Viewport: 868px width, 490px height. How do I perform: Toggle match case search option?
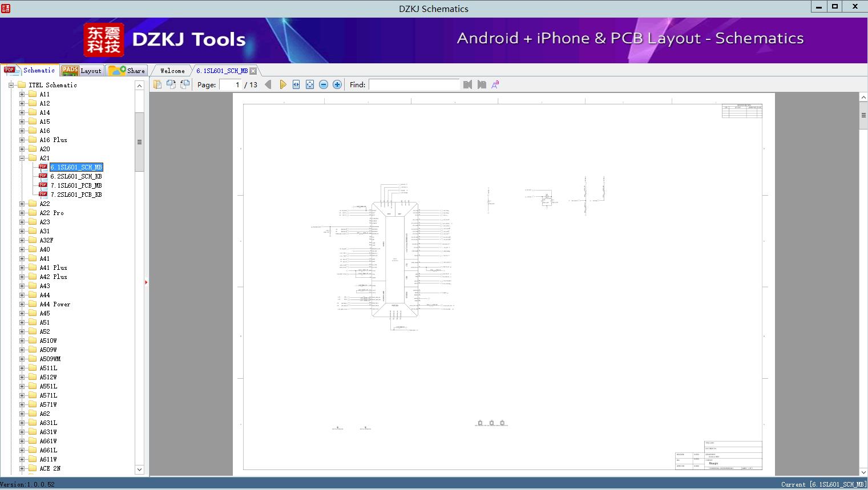pyautogui.click(x=495, y=84)
